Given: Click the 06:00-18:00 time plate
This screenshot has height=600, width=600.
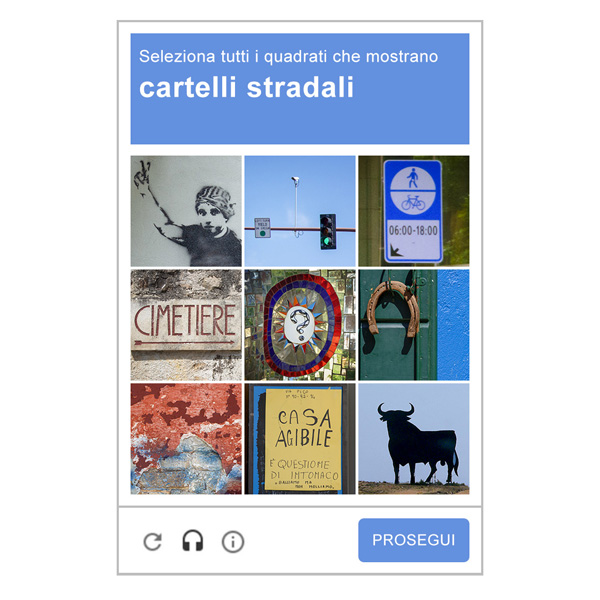Looking at the screenshot, I should [413, 230].
